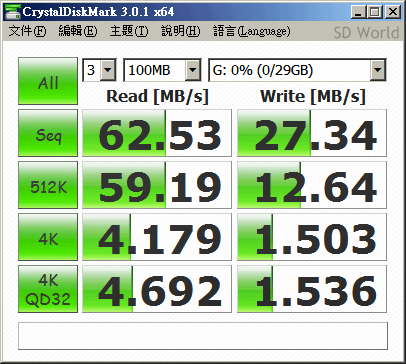Click the Write [MB/s] column header
The height and width of the screenshot is (364, 406).
pyautogui.click(x=313, y=97)
